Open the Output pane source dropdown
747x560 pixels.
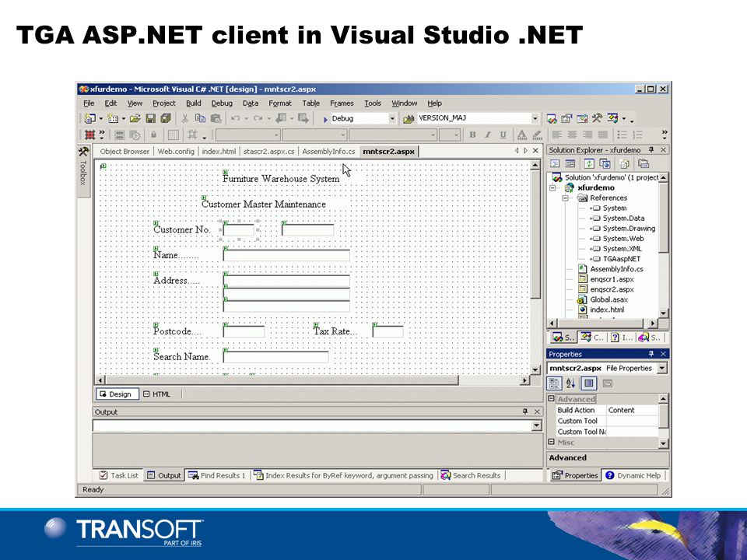pos(537,425)
